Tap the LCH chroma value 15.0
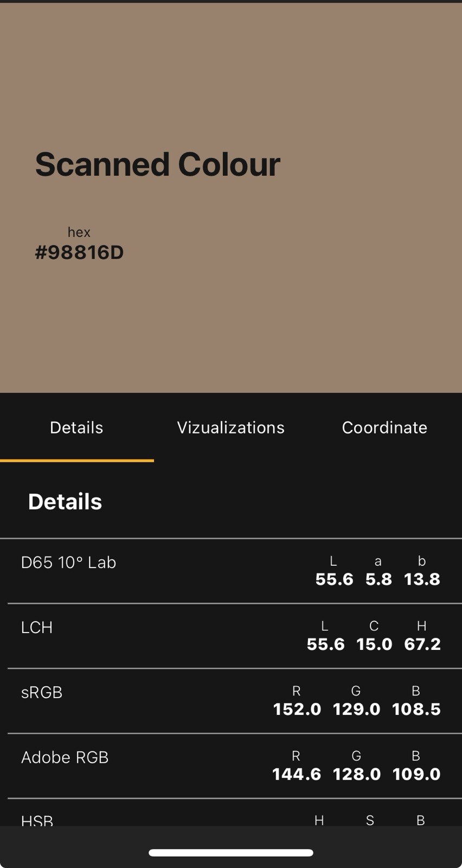This screenshot has width=462, height=868. point(374,644)
